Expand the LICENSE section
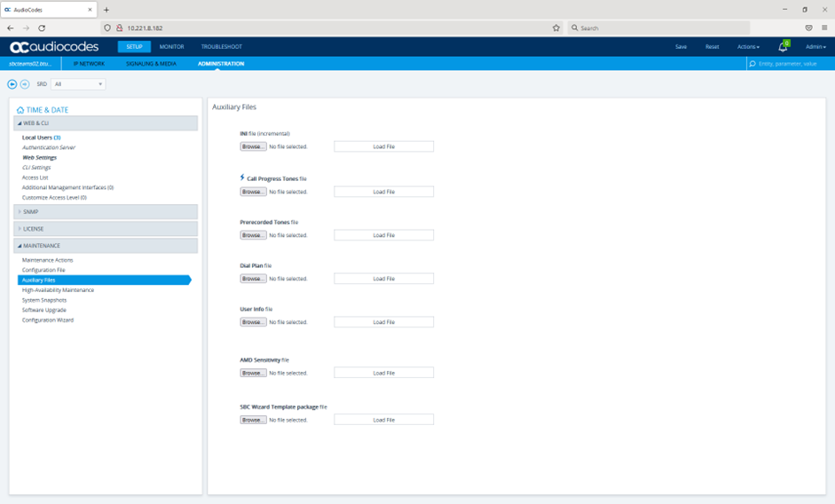The height and width of the screenshot is (504, 835). [x=106, y=229]
